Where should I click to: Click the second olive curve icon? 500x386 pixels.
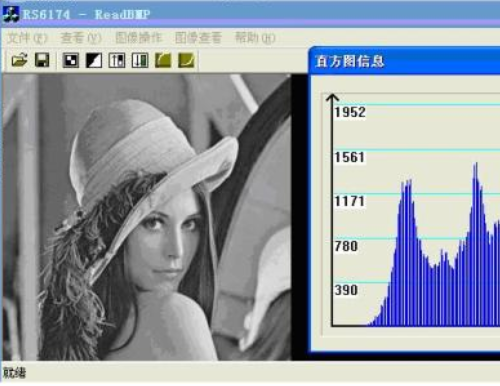point(186,61)
